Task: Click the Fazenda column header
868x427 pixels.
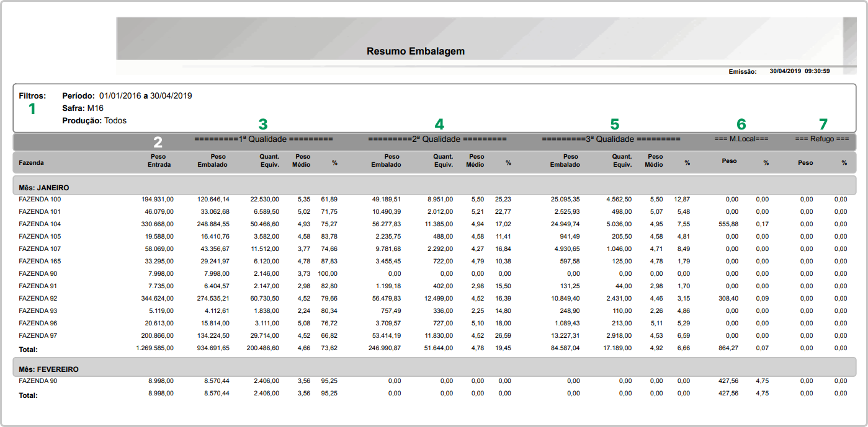Action: [x=32, y=163]
